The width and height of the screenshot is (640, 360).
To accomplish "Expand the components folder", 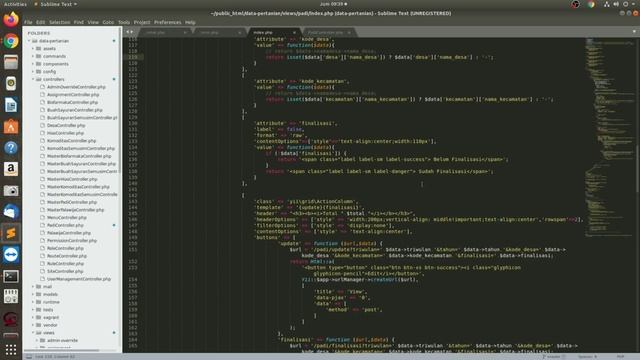I will tap(33, 64).
